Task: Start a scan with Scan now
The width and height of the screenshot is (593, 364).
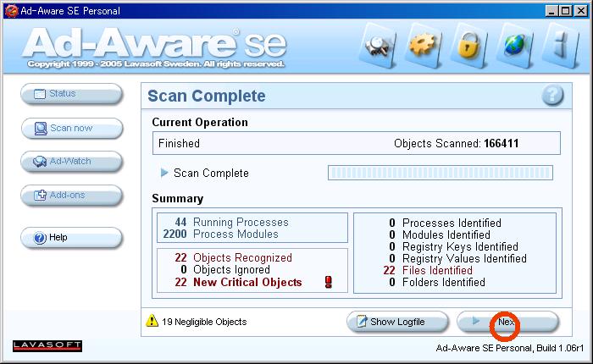Action: click(x=72, y=128)
